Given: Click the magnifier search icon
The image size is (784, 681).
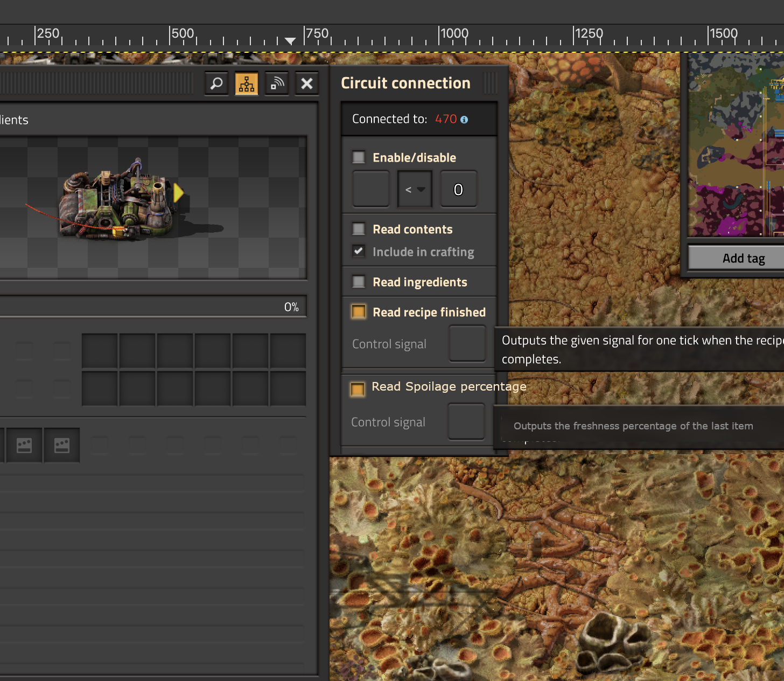Looking at the screenshot, I should [x=216, y=84].
